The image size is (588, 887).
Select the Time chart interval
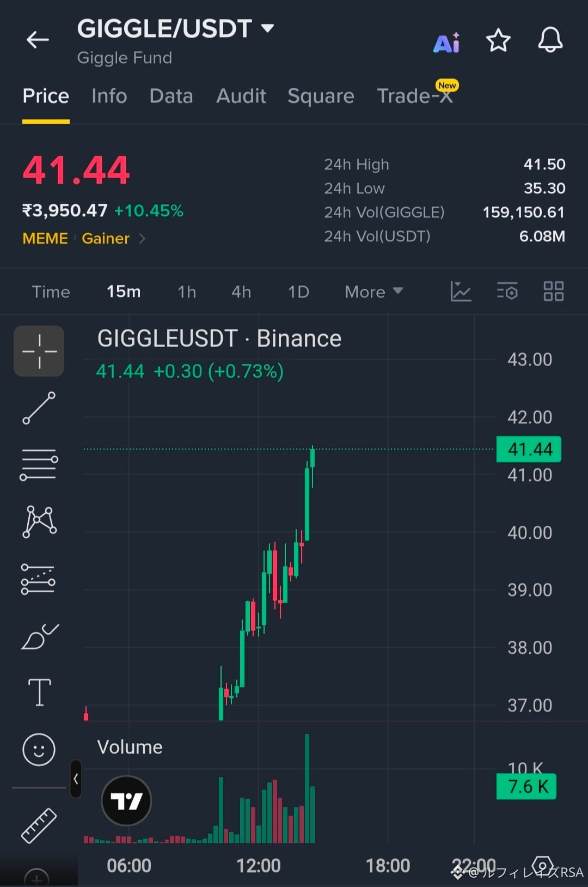(x=51, y=292)
